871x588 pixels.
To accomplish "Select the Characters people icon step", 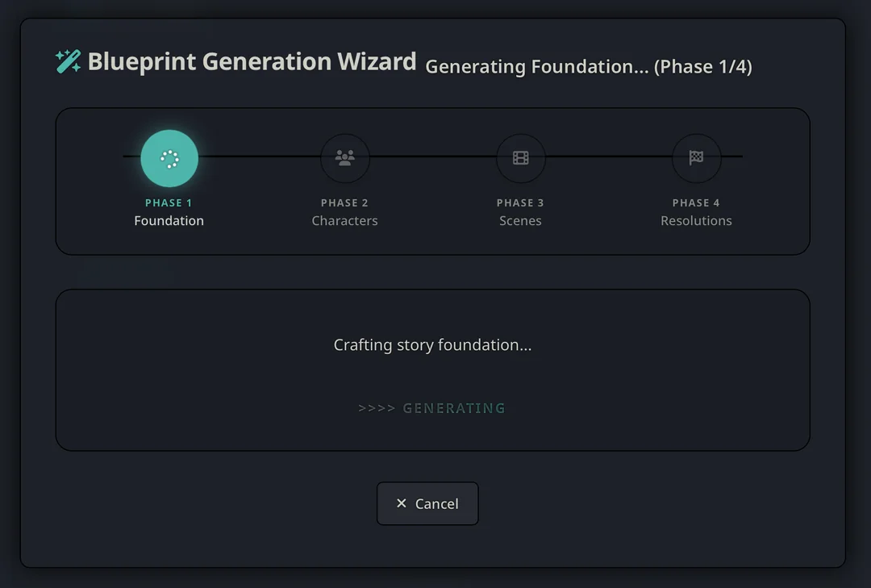I will click(345, 158).
